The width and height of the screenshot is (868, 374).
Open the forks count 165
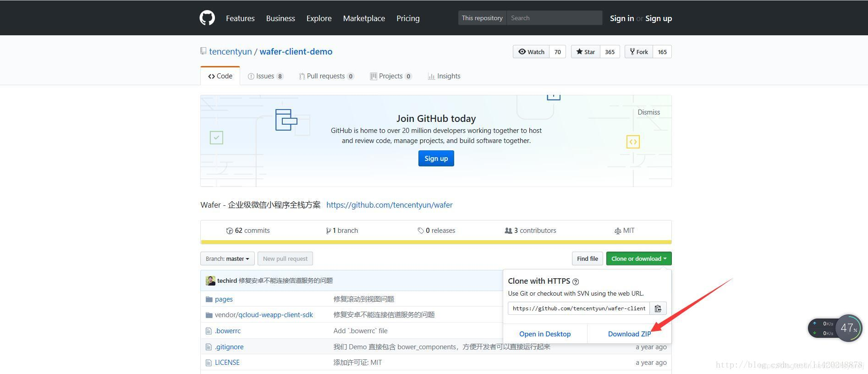pyautogui.click(x=662, y=52)
